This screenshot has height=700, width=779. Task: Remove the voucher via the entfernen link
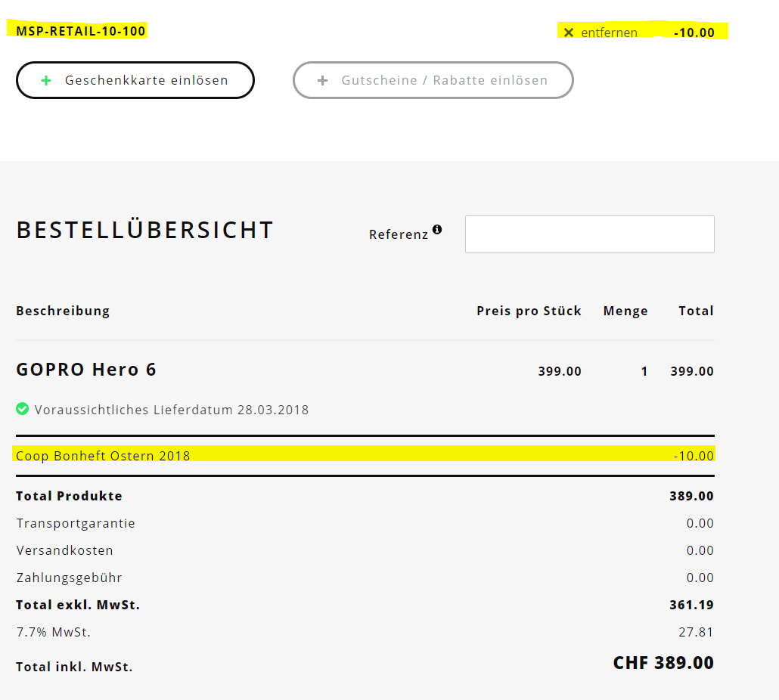point(609,33)
